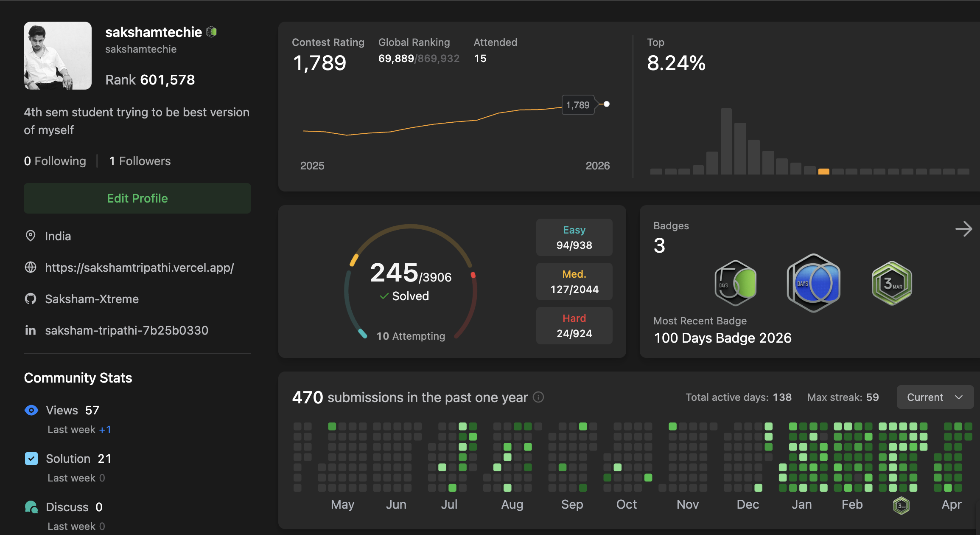Select the LinkedIn icon in the sidebar
The width and height of the screenshot is (980, 535).
tap(31, 330)
